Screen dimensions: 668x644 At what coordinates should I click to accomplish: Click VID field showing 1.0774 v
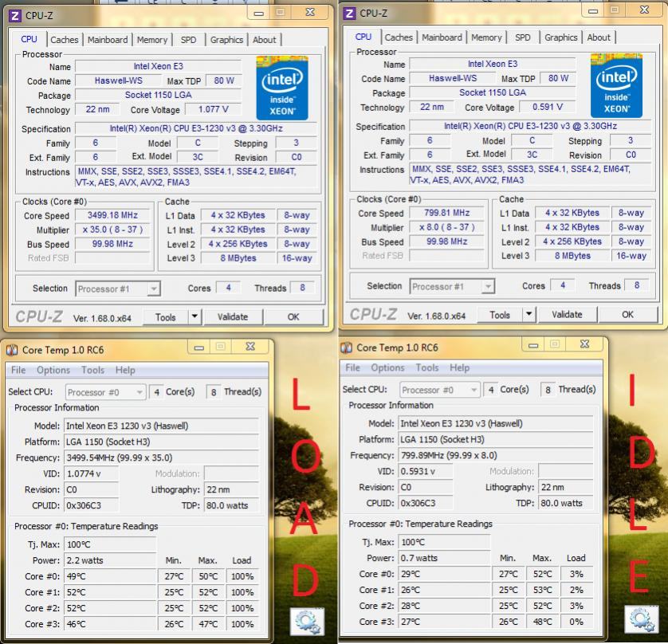pos(91,473)
